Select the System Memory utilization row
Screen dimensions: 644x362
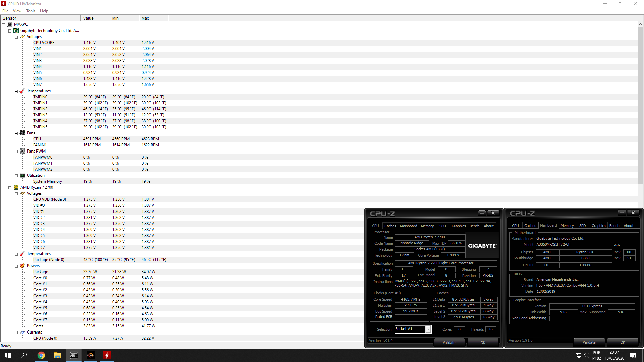(x=319, y=181)
